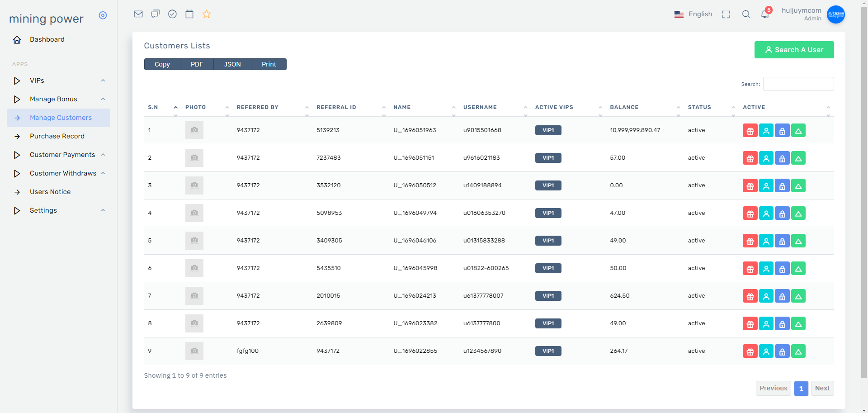The image size is (868, 413).
Task: Click the photo thumbnail for row 1
Action: click(x=194, y=130)
